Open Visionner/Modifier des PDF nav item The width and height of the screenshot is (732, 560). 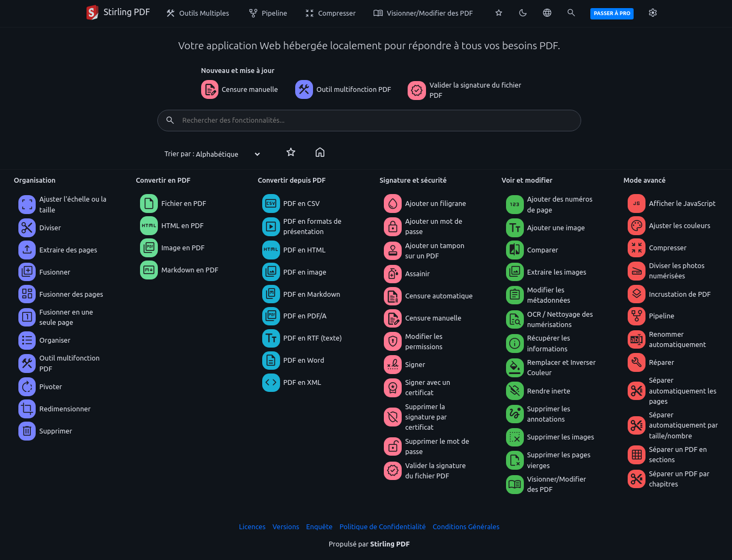[423, 13]
